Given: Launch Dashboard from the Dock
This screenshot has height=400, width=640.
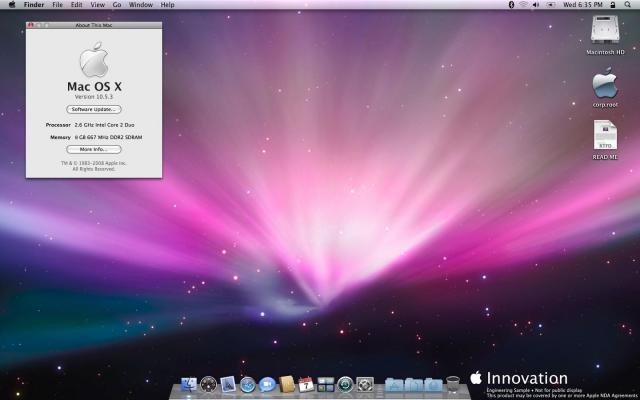Looking at the screenshot, I should tap(208, 384).
